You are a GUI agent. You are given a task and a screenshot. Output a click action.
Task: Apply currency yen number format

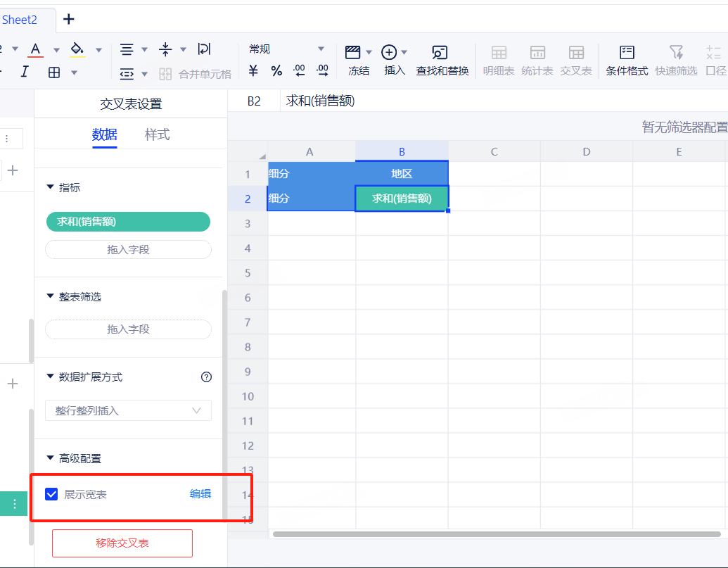[x=253, y=71]
